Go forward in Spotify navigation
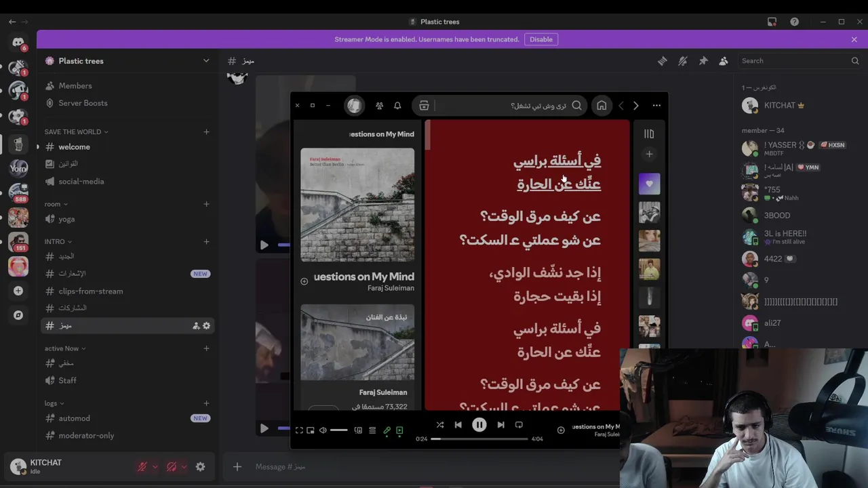Screen dimensions: 868x488 tap(635, 105)
